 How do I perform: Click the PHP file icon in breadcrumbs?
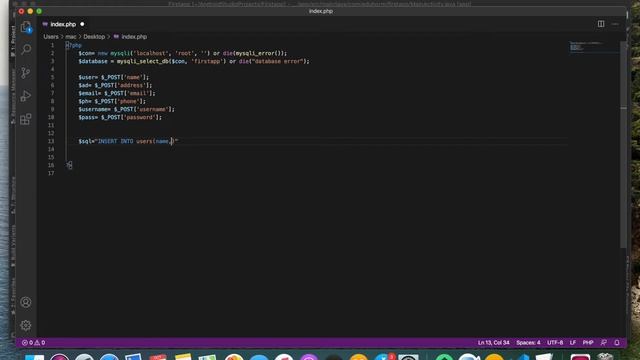pyautogui.click(x=116, y=36)
